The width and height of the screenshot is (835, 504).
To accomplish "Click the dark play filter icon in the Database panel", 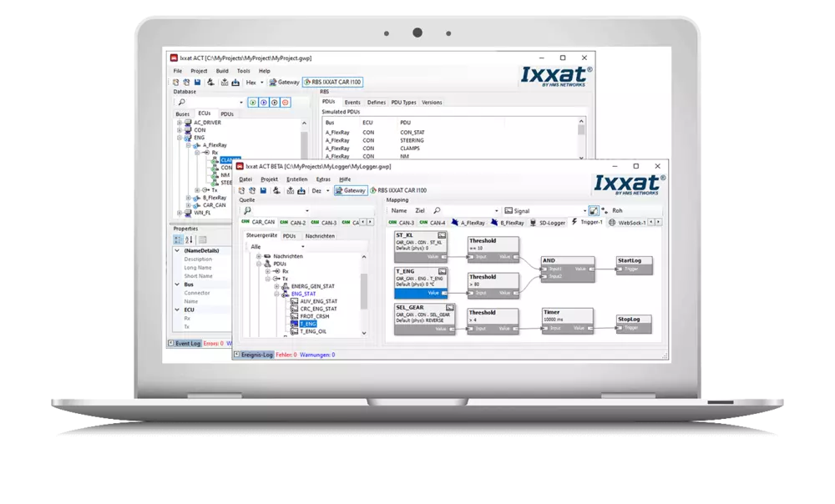I will point(274,102).
